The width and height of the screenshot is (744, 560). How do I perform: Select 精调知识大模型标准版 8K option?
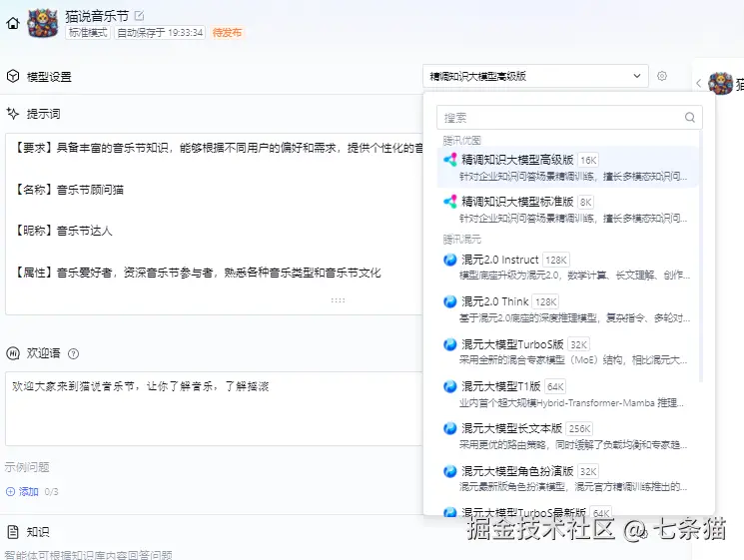[x=568, y=209]
